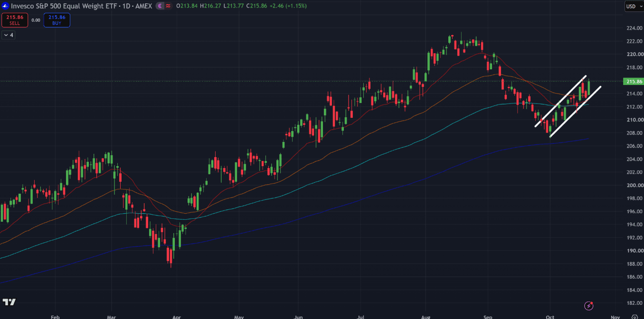Click the 224.00 price axis label
Screen dimensions: 644x319
click(x=634, y=28)
